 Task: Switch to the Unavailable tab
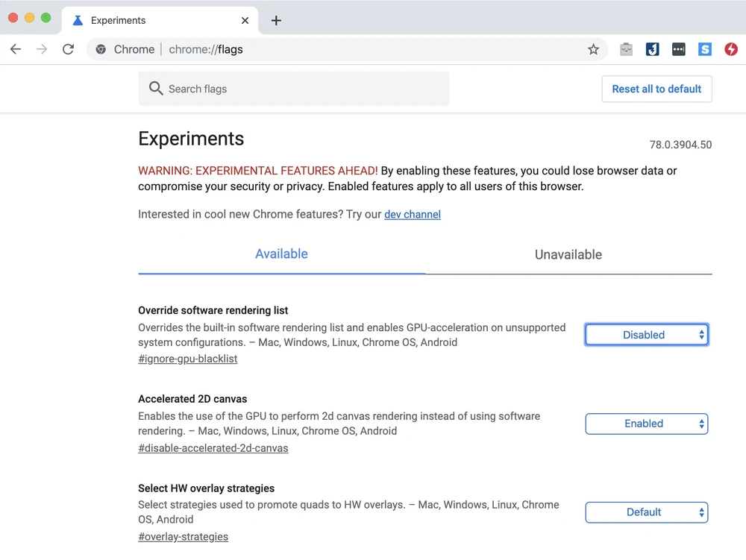coord(568,254)
